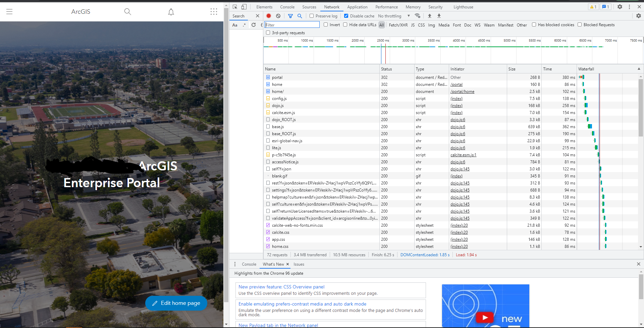Switch to the Performance tab
This screenshot has width=644, height=328.
coord(386,7)
